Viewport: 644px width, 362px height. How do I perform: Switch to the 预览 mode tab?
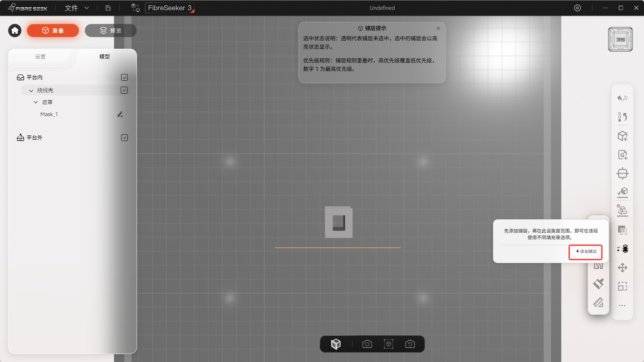tap(111, 31)
